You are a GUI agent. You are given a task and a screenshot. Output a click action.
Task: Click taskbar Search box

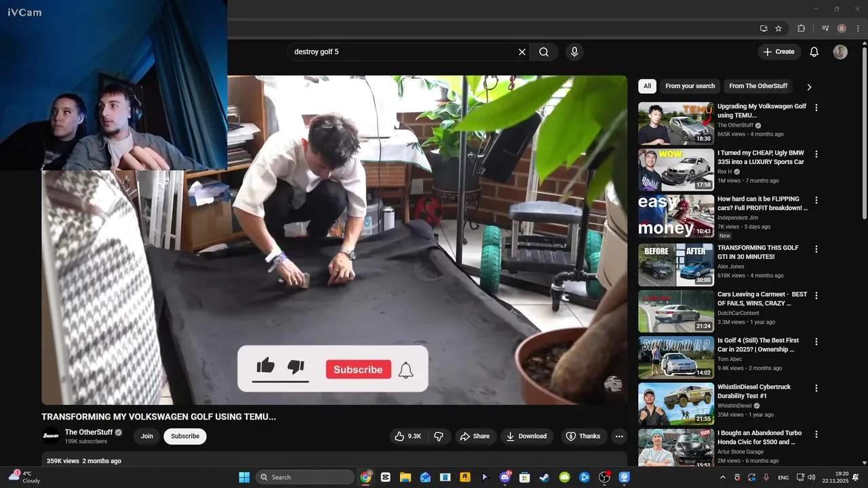(305, 477)
